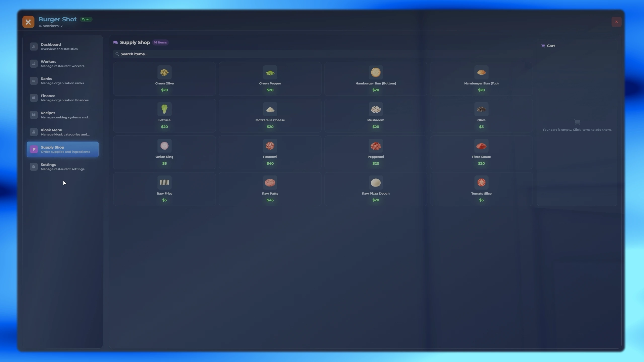This screenshot has width=644, height=362.
Task: Click the Green Pepper name label
Action: click(270, 83)
